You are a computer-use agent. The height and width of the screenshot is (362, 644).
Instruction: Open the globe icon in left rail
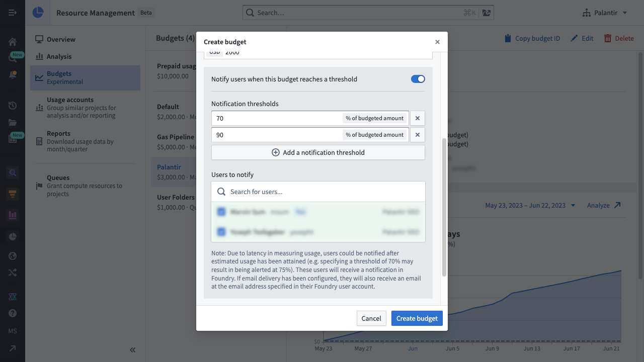[13, 256]
